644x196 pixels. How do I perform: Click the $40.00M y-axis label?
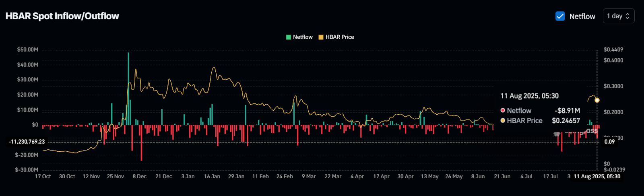[28, 65]
